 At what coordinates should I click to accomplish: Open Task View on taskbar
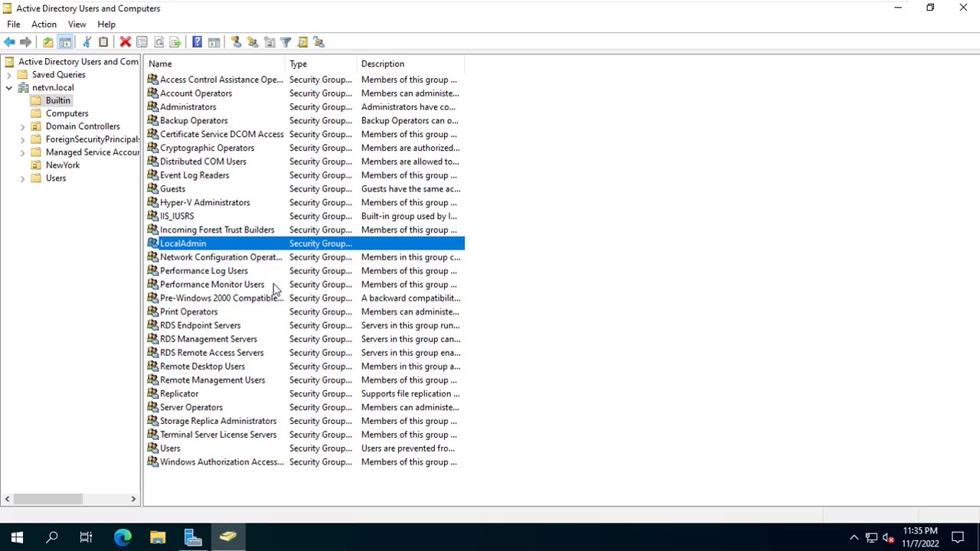coord(86,537)
